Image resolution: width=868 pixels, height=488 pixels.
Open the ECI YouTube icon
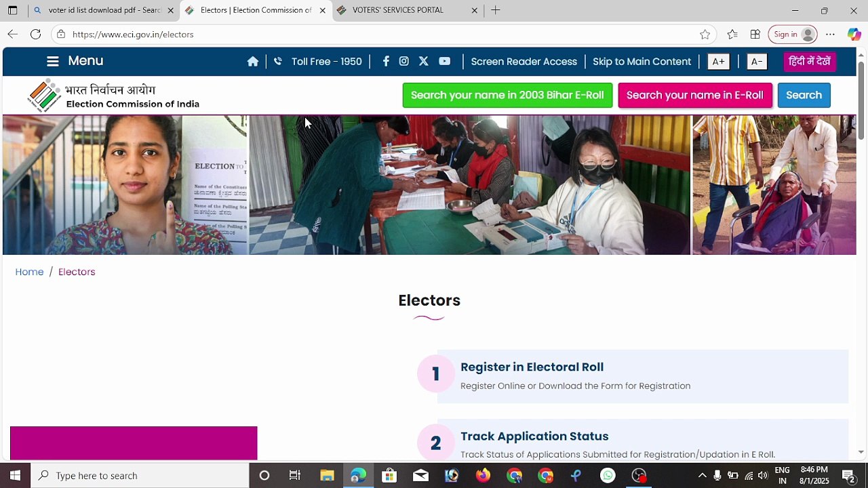click(x=445, y=61)
